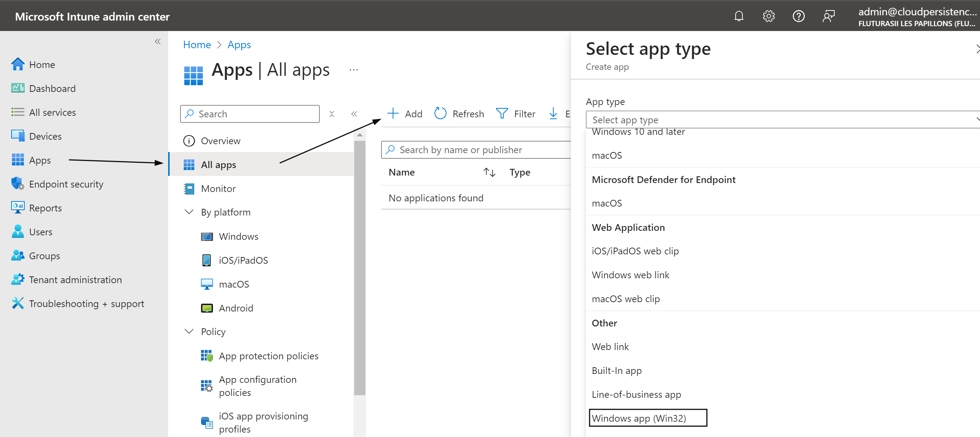Click the help question mark icon
980x437 pixels.
click(x=798, y=16)
